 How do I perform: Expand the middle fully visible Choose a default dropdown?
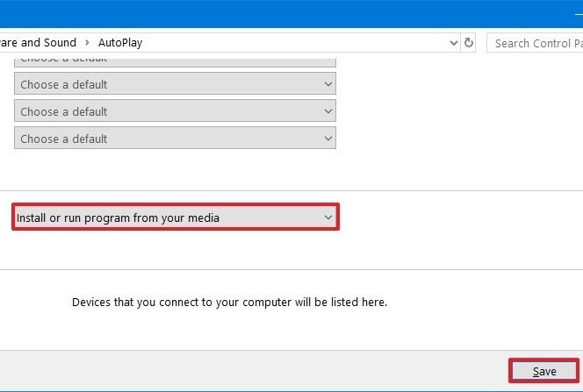click(175, 112)
